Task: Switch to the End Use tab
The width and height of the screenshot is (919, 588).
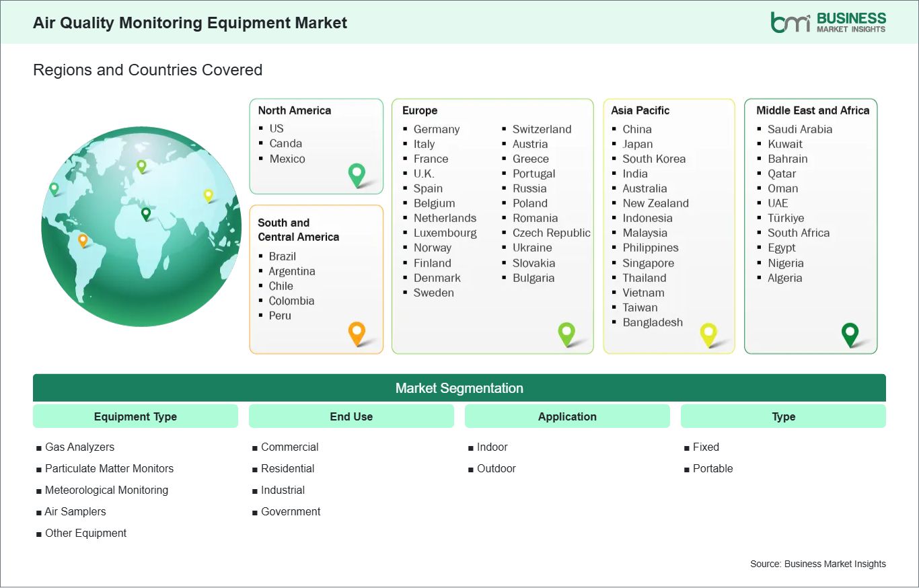Action: (351, 416)
